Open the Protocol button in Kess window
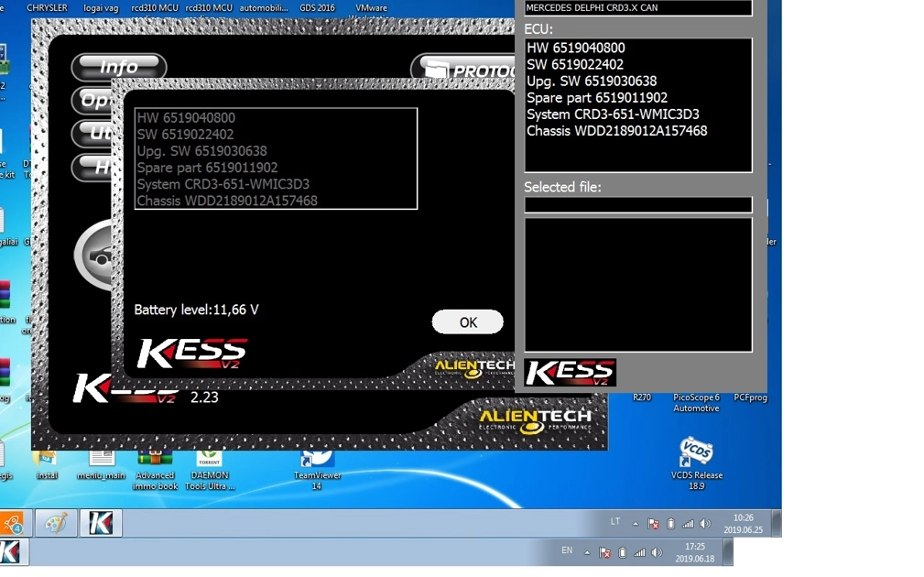This screenshot has height=577, width=924. point(463,70)
